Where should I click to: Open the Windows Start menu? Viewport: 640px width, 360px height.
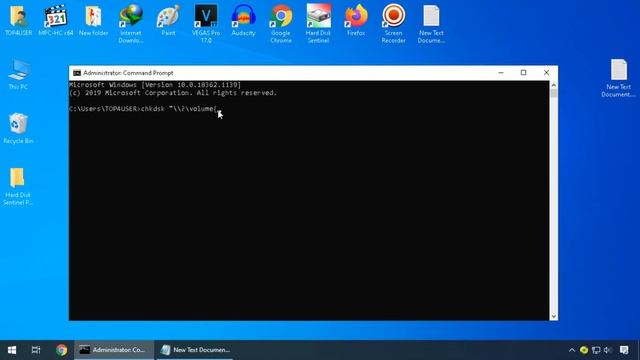coord(12,350)
